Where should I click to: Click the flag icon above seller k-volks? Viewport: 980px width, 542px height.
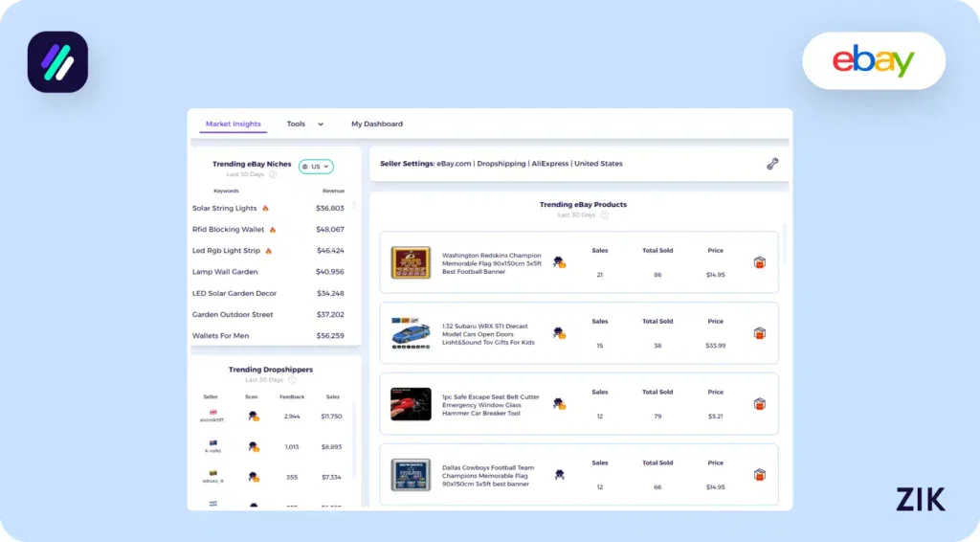[x=213, y=442]
